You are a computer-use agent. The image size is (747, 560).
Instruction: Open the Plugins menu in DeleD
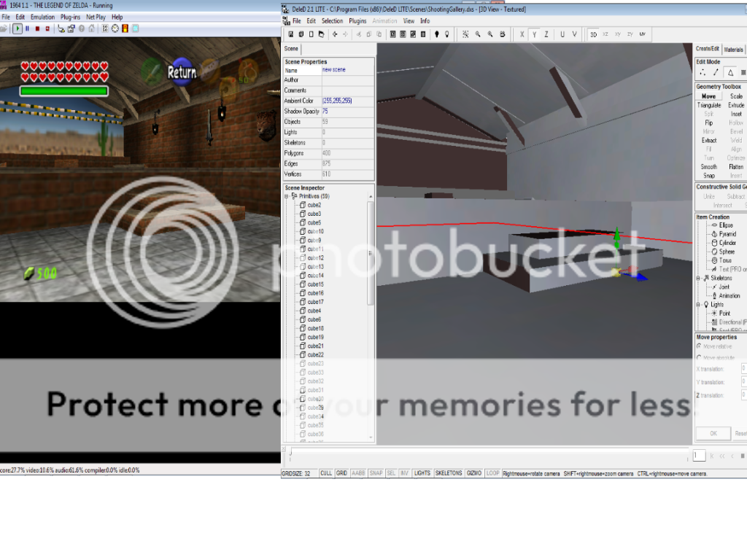pyautogui.click(x=357, y=21)
